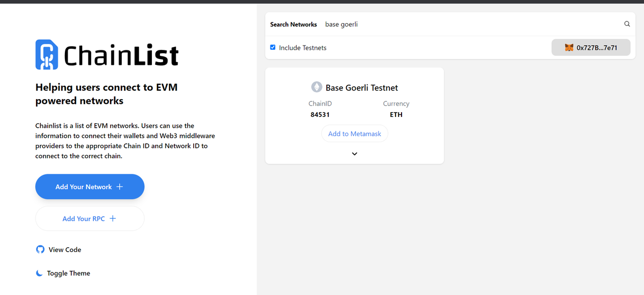Image resolution: width=644 pixels, height=295 pixels.
Task: Click the Ethereum icon beside Base Goerli Testnet
Action: 317,87
